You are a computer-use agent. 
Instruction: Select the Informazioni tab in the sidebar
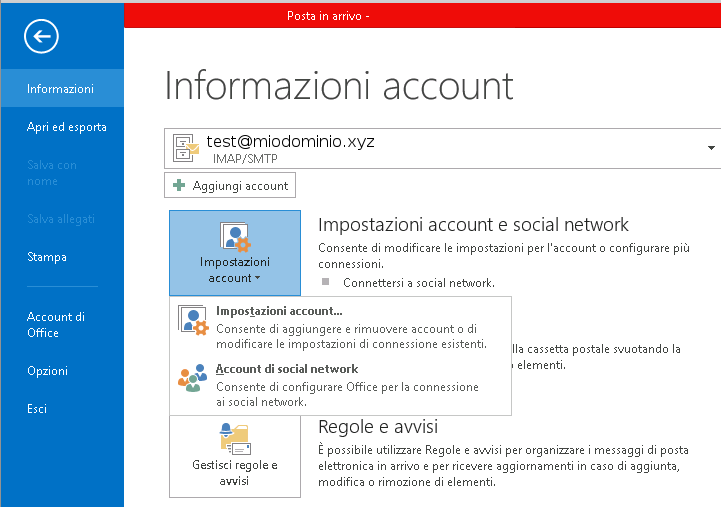pos(62,88)
